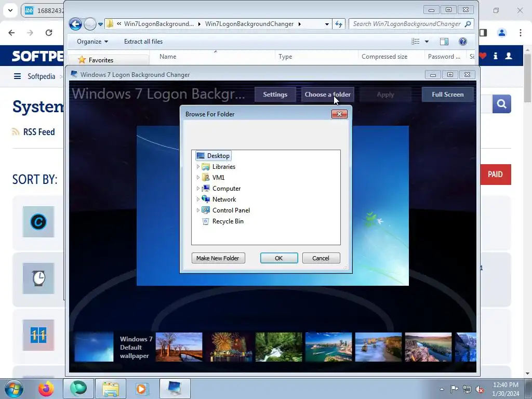The height and width of the screenshot is (399, 532).
Task: Select the forest waterfall wallpaper thumbnail
Action: [x=278, y=347]
